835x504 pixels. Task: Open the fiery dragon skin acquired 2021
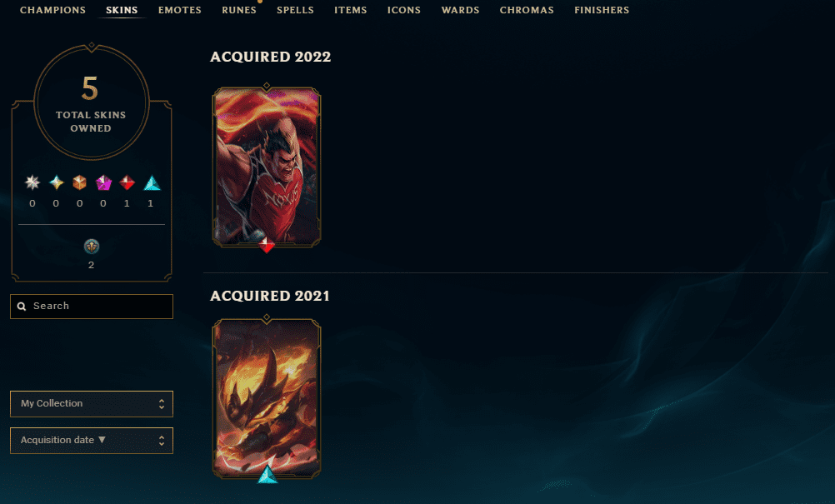click(x=267, y=398)
